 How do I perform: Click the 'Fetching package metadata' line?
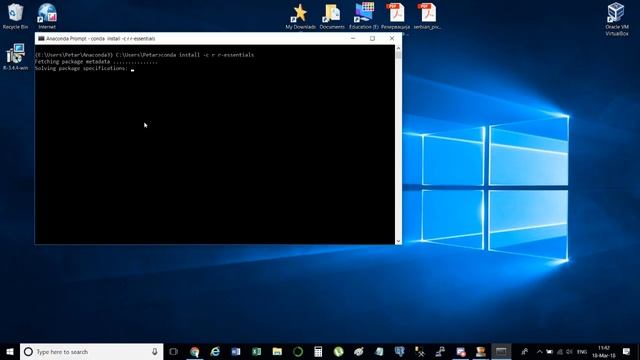[96, 62]
